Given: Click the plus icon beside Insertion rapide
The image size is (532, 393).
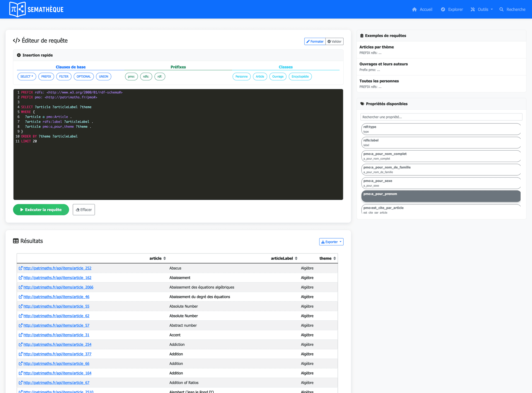Looking at the screenshot, I should [19, 55].
